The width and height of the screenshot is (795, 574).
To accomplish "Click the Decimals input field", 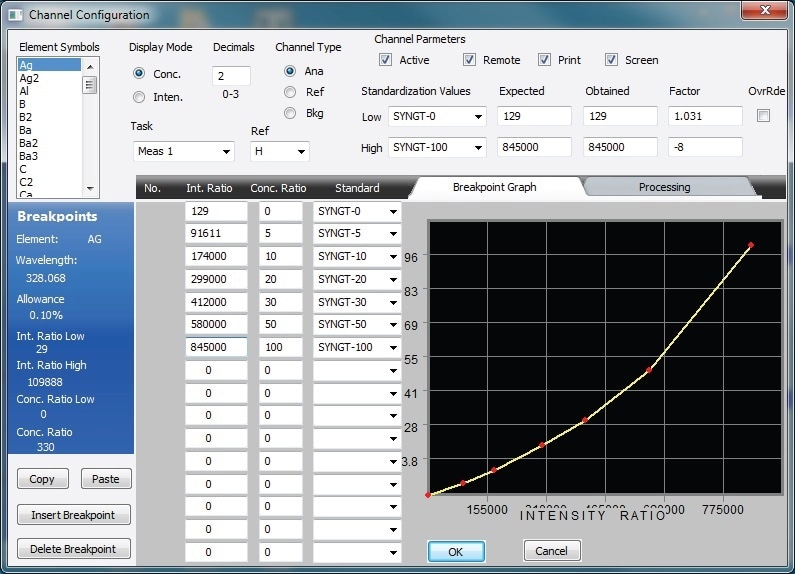I will coord(231,76).
